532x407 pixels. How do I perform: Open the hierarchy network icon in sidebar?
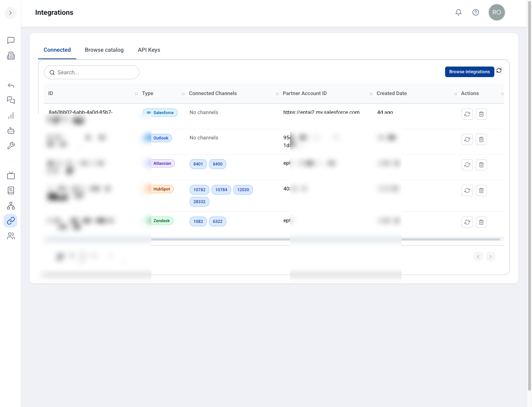(x=11, y=206)
